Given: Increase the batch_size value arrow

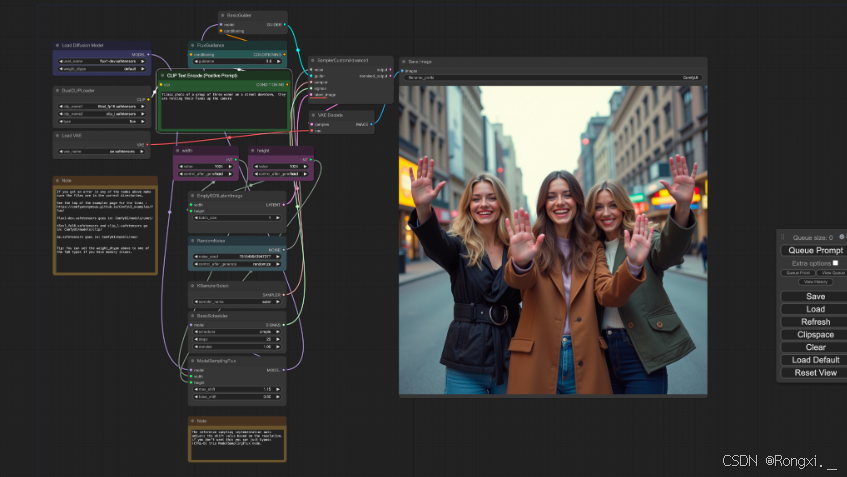Looking at the screenshot, I should click(x=279, y=218).
